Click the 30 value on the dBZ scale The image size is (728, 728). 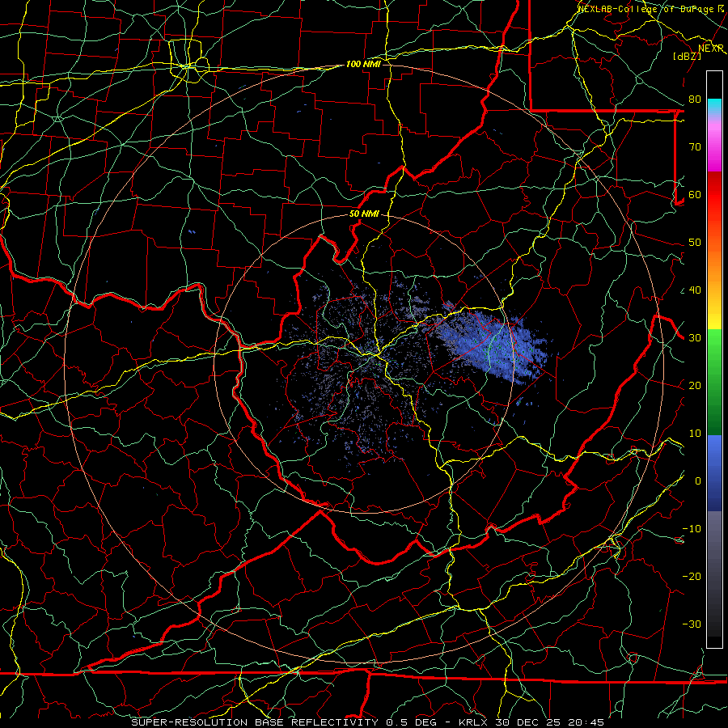point(695,338)
